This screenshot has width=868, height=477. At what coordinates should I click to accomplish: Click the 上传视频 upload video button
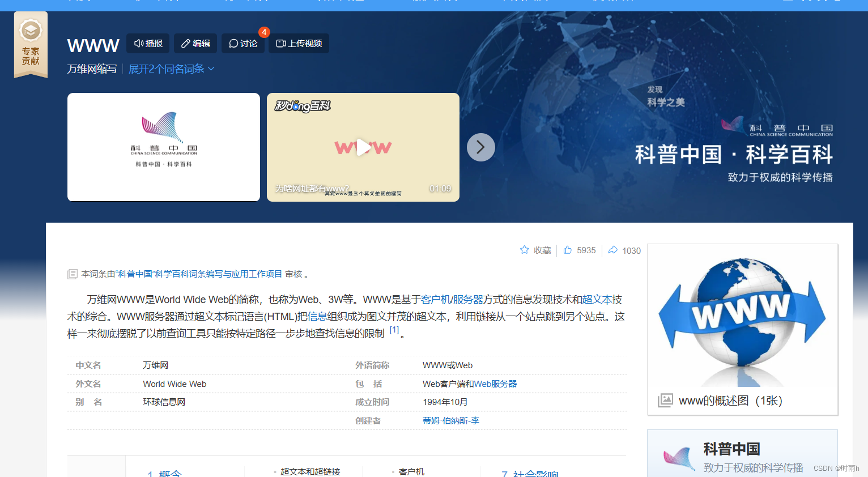[299, 44]
